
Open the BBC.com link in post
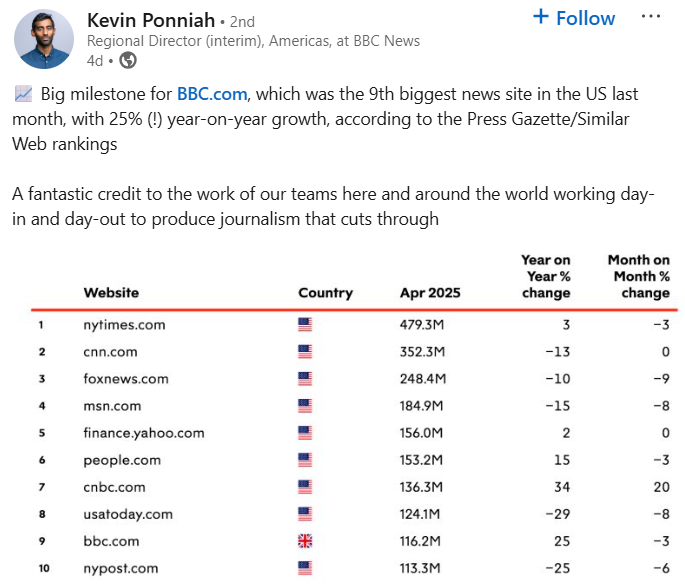point(212,94)
